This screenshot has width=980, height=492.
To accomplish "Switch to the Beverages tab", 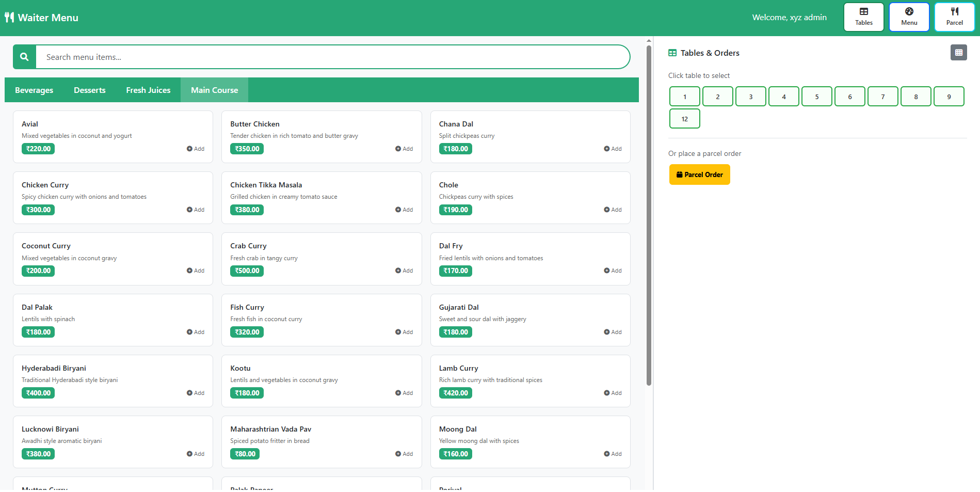I will tap(34, 90).
